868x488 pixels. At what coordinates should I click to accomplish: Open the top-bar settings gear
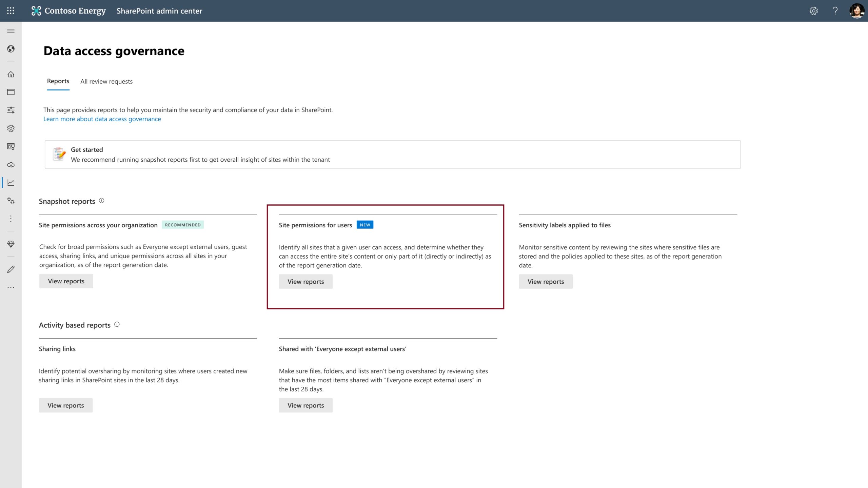[x=813, y=11]
